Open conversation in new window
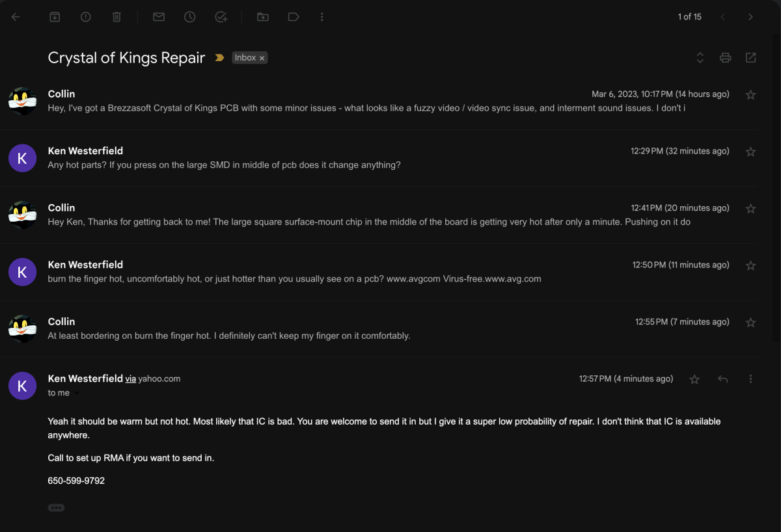This screenshot has width=781, height=532. tap(750, 57)
